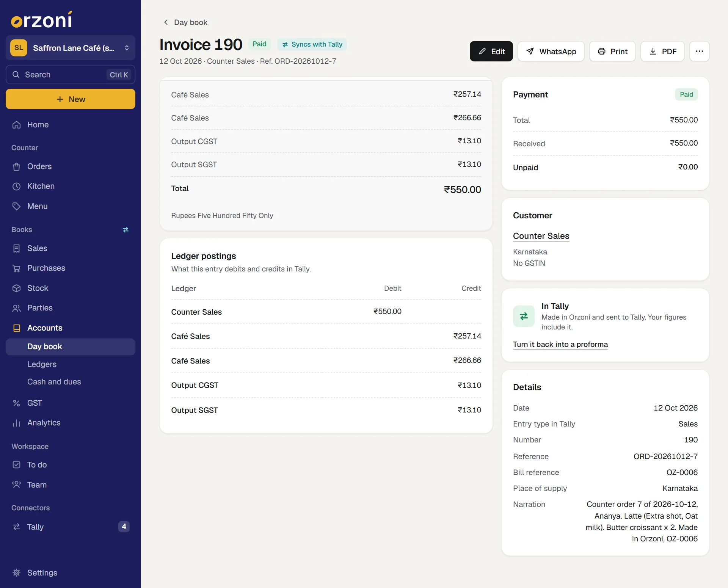This screenshot has height=588, width=728.
Task: Click the OZ-0006 bill reference value
Action: point(682,472)
